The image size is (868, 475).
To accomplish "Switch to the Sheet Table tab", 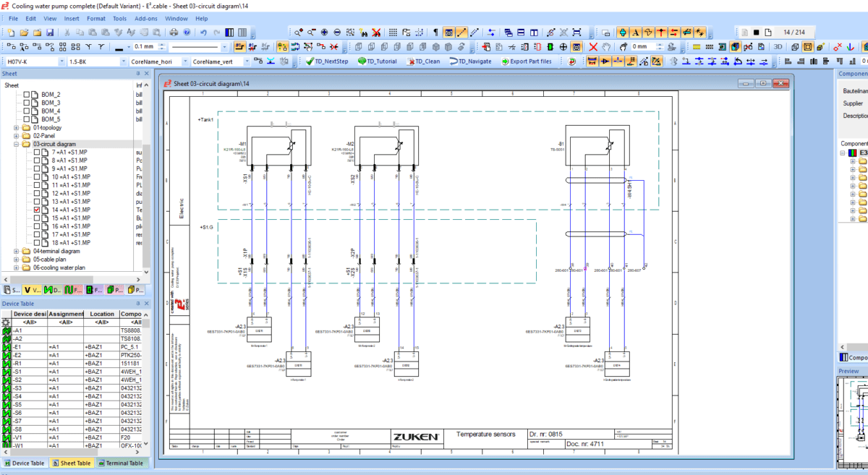I will (x=71, y=463).
